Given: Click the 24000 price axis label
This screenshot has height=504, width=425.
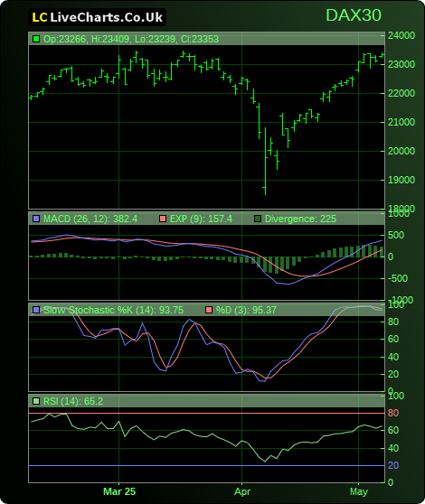Looking at the screenshot, I should tap(401, 35).
